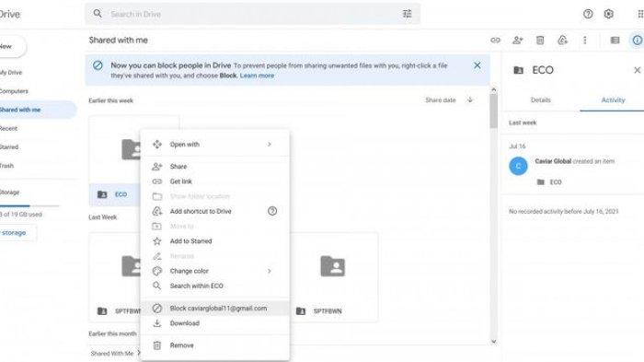Open Starred in sidebar
644x362 pixels.
tap(9, 146)
